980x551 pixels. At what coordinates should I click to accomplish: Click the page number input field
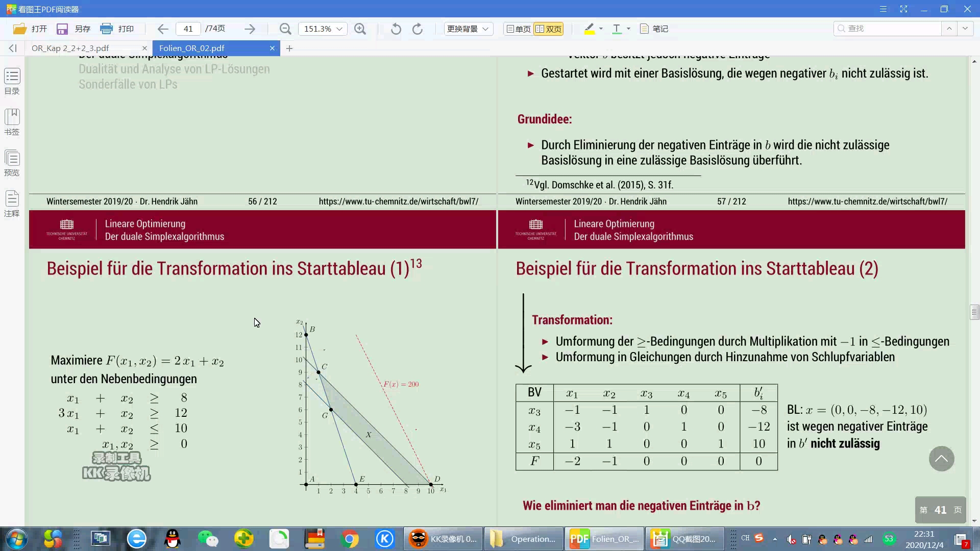click(x=188, y=29)
